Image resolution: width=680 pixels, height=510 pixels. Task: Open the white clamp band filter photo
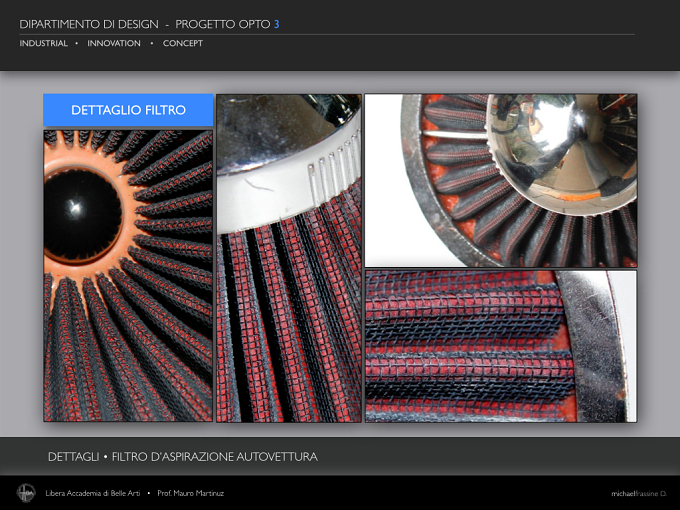(289, 258)
